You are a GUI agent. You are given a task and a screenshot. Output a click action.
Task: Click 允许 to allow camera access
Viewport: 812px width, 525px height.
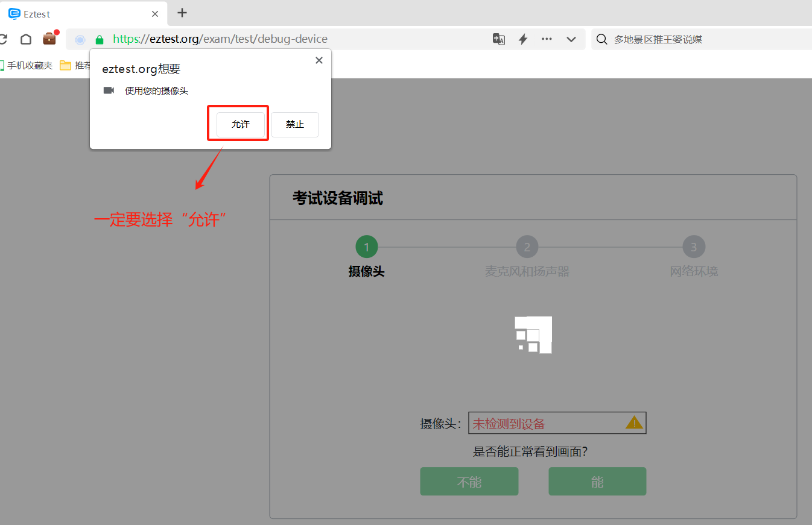click(239, 124)
